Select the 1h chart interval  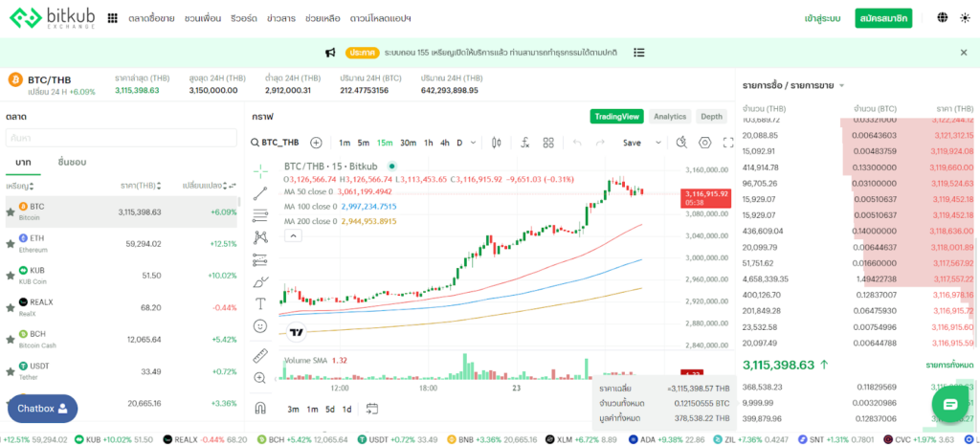click(x=429, y=143)
